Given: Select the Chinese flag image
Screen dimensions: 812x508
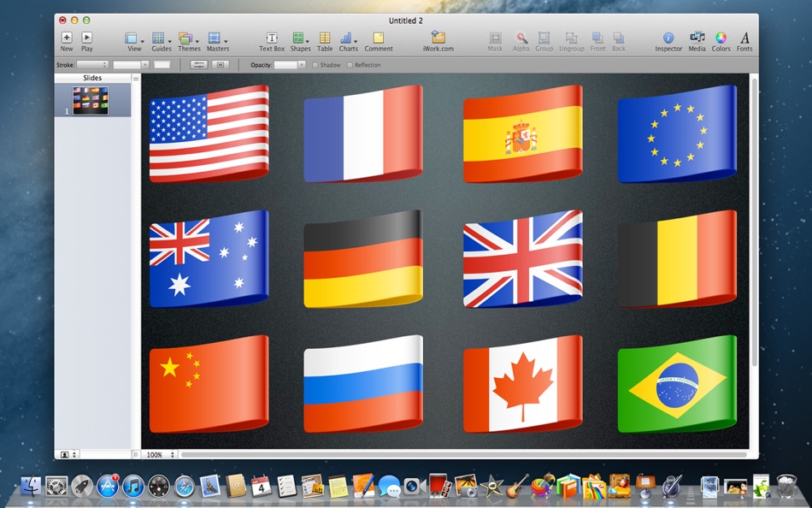Looking at the screenshot, I should 209,384.
